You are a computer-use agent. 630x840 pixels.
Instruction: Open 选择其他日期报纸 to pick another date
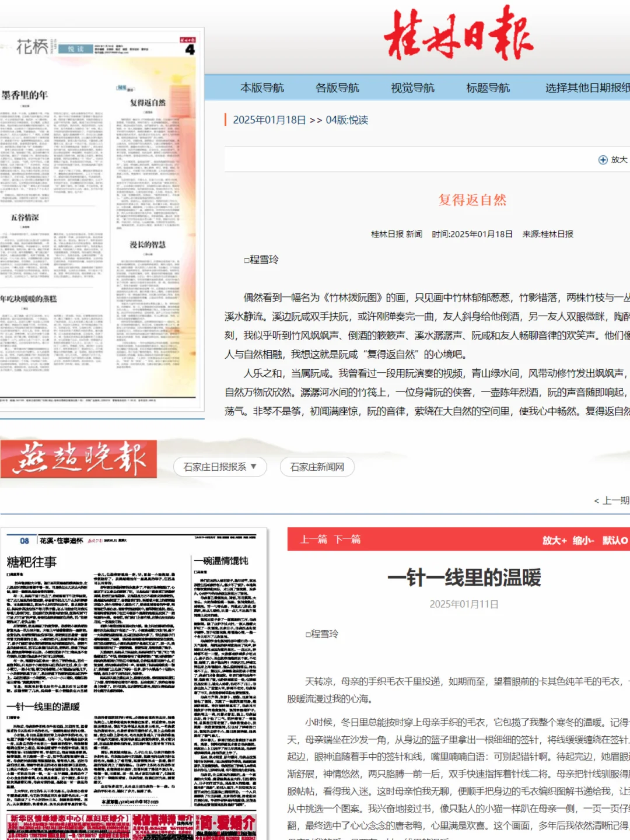point(587,88)
